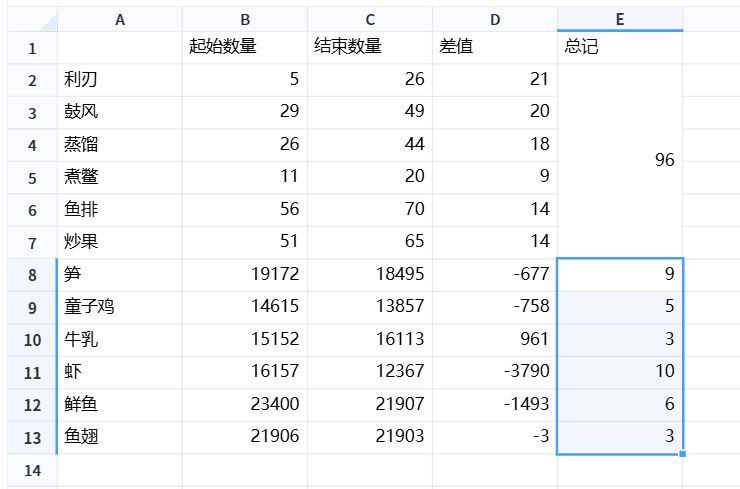Click cell with value 16113
The width and height of the screenshot is (740, 489).
coord(370,340)
